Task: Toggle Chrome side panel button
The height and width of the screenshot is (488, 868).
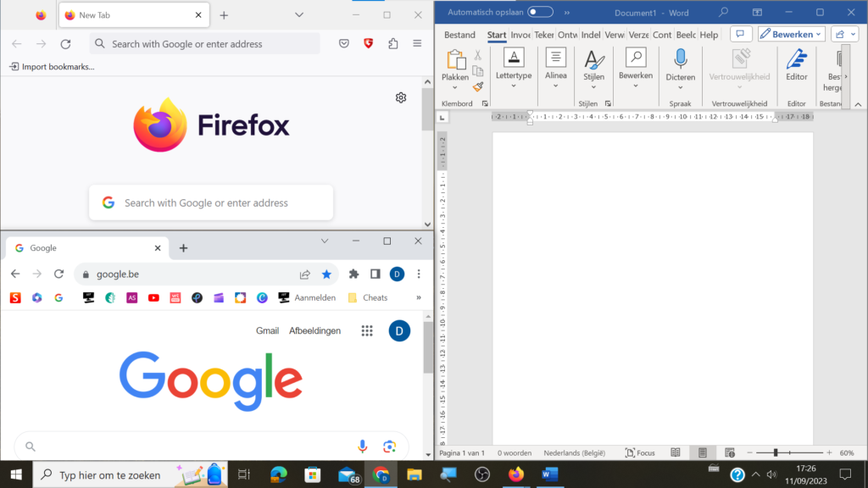Action: pos(376,274)
